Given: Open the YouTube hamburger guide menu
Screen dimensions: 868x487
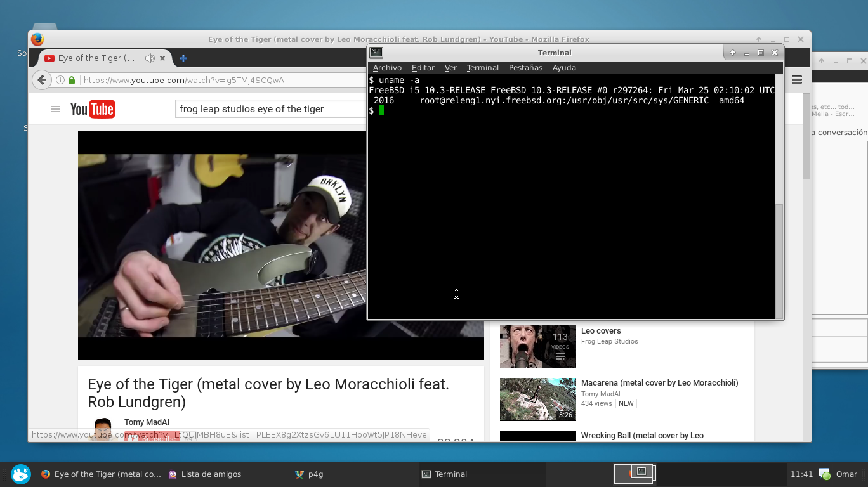Looking at the screenshot, I should 56,109.
